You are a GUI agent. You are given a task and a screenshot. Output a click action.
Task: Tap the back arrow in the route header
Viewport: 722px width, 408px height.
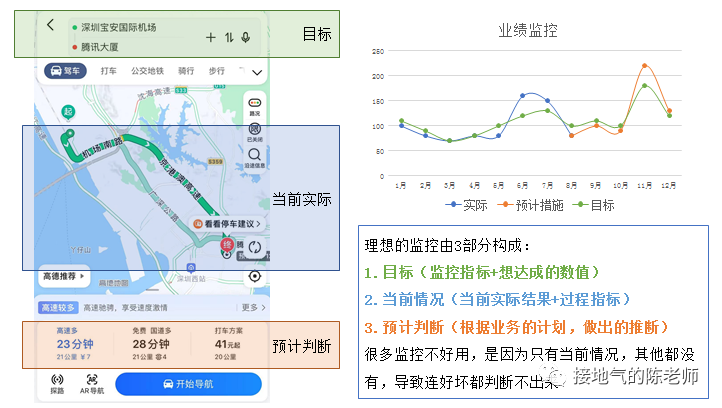51,25
